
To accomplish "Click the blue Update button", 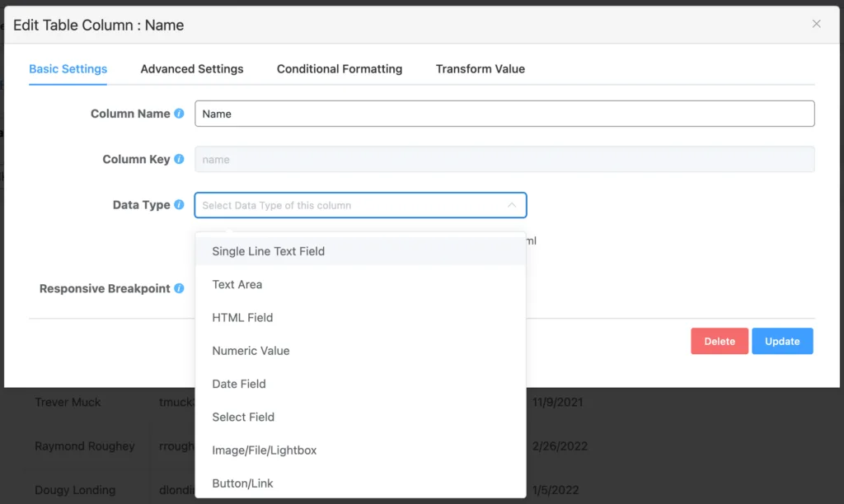I will click(x=782, y=341).
